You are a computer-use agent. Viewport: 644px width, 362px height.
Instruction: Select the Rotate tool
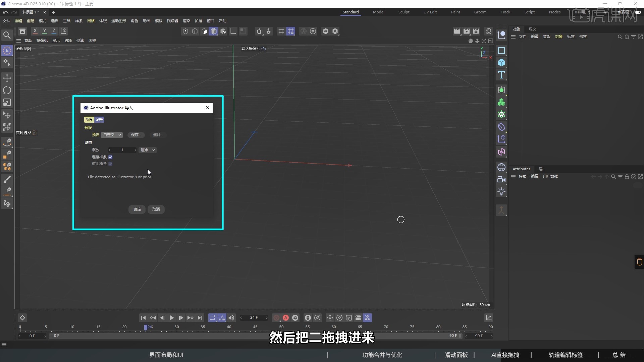point(7,90)
